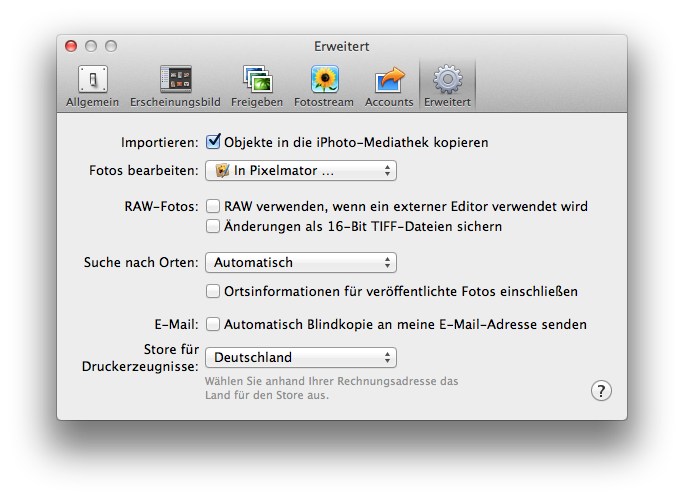The image size is (684, 499).
Task: Open the Allgemein preferences pane
Action: click(x=93, y=84)
